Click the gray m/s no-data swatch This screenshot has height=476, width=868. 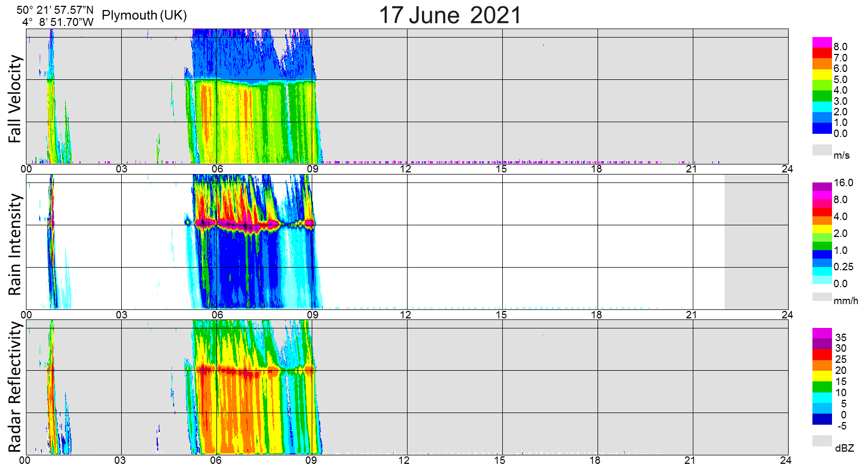822,150
